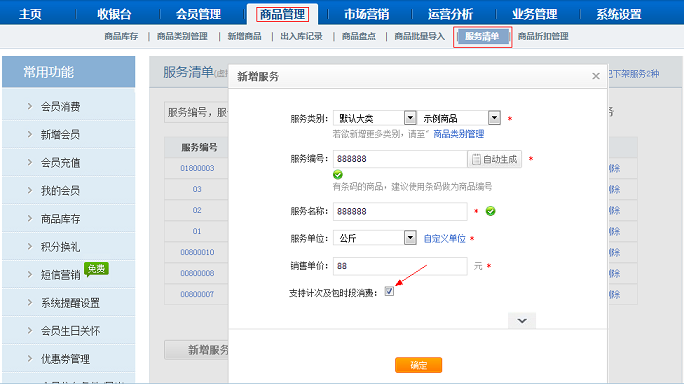Click the orange 确定 button
This screenshot has height=384, width=684.
point(418,365)
